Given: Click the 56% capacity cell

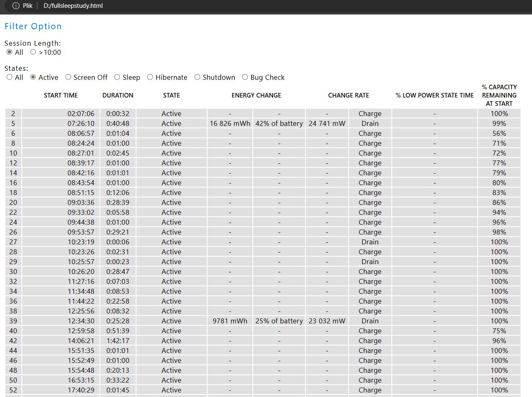Looking at the screenshot, I should click(x=499, y=133).
